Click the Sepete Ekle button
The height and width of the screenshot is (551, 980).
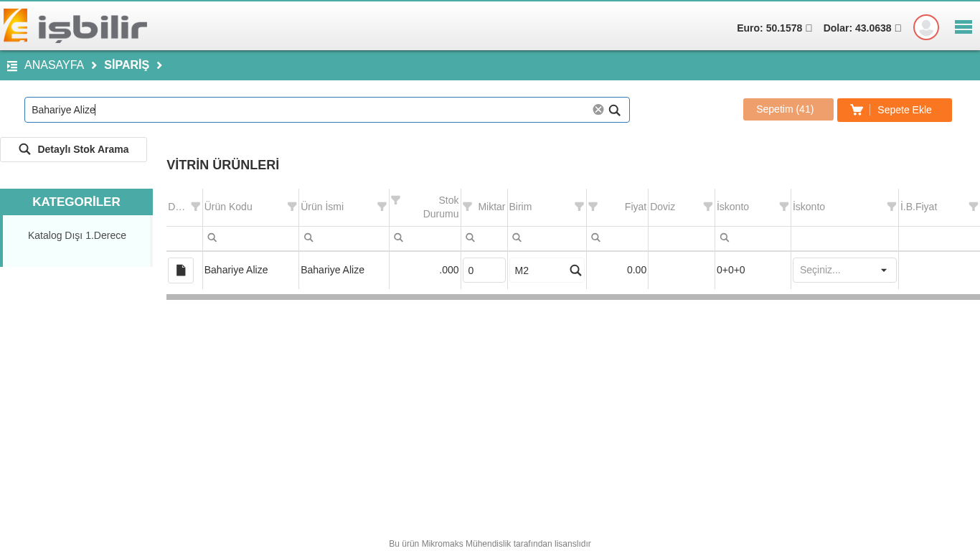(894, 110)
